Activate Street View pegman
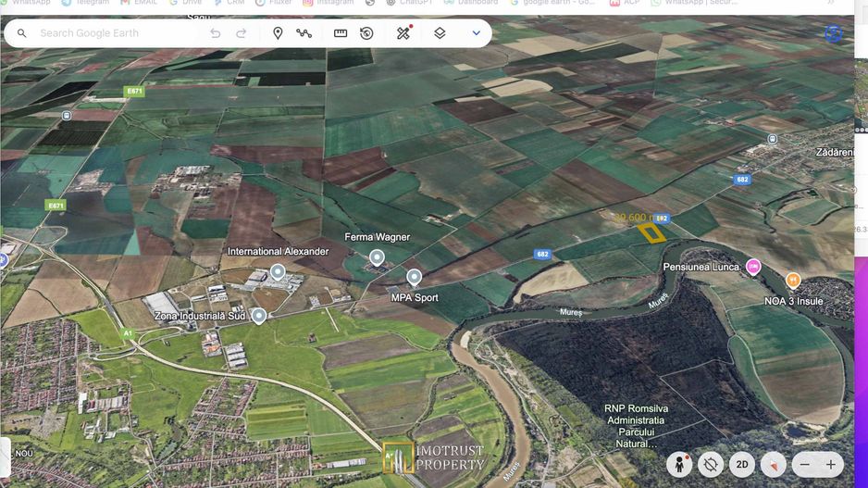Screen dimensions: 868x488 [680, 464]
